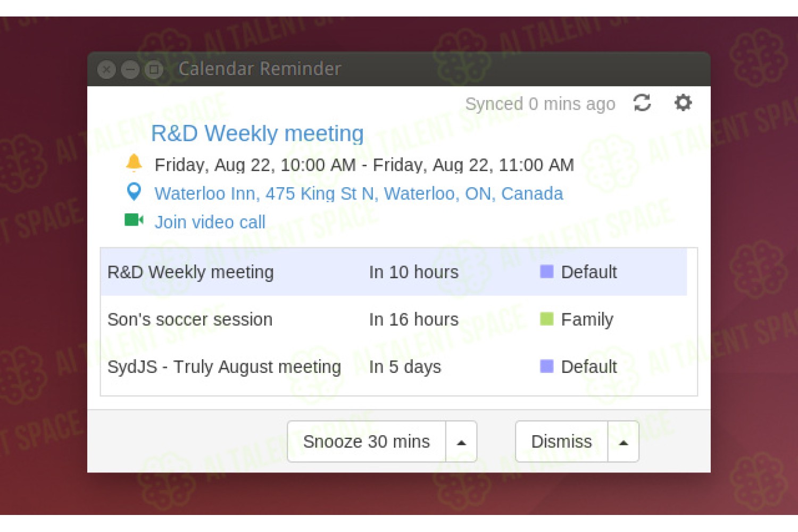Click the purple Default swatch on SydJS row
This screenshot has width=798, height=532.
point(547,366)
